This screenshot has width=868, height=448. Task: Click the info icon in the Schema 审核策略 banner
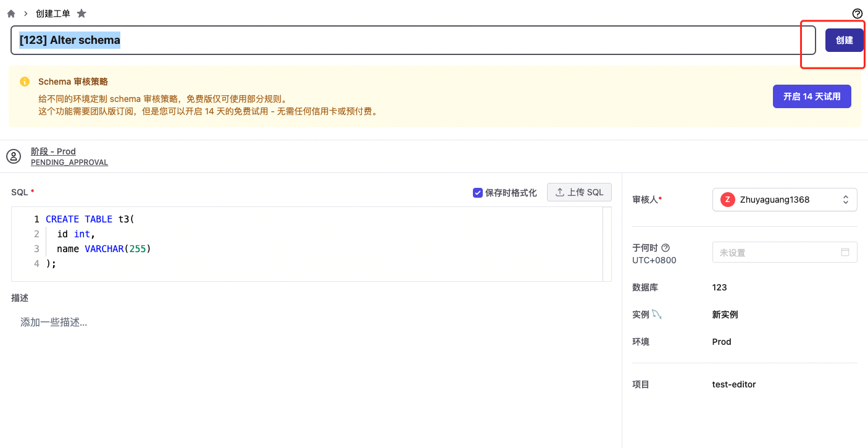click(25, 82)
